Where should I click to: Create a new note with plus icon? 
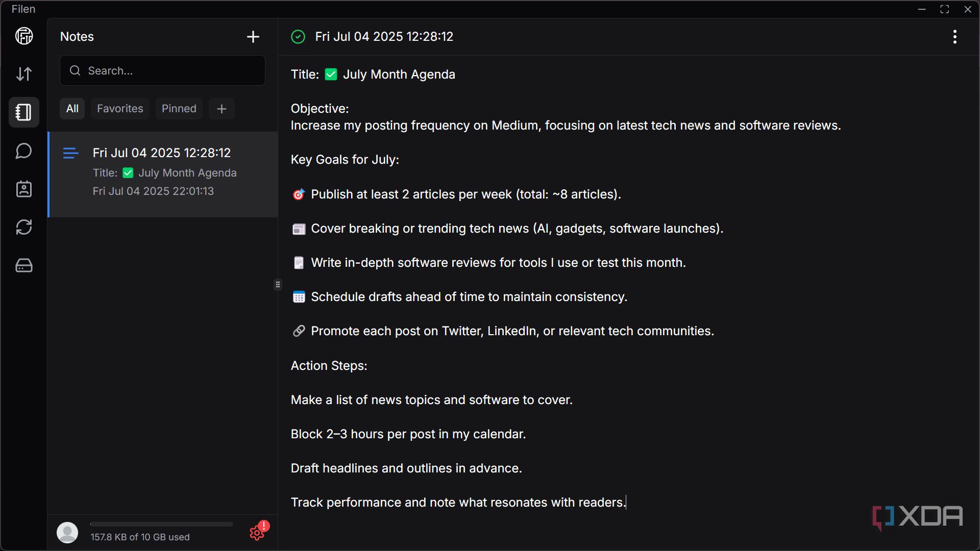pos(253,37)
